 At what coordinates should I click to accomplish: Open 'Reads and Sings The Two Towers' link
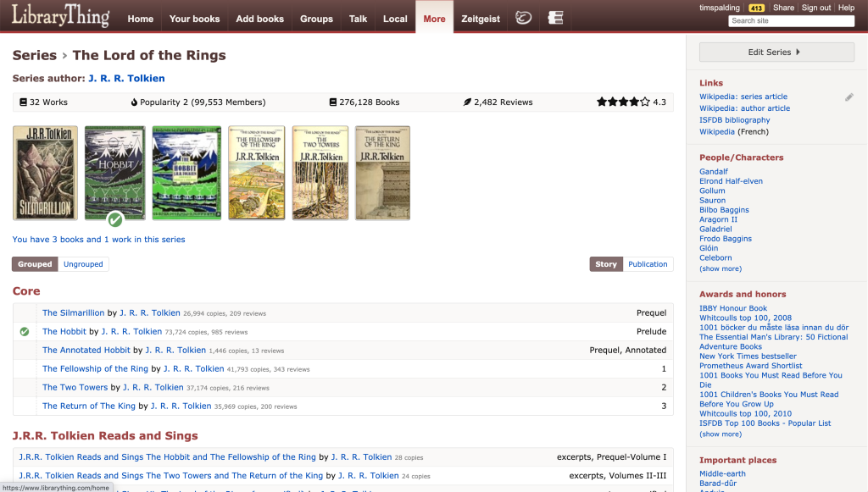tap(170, 475)
